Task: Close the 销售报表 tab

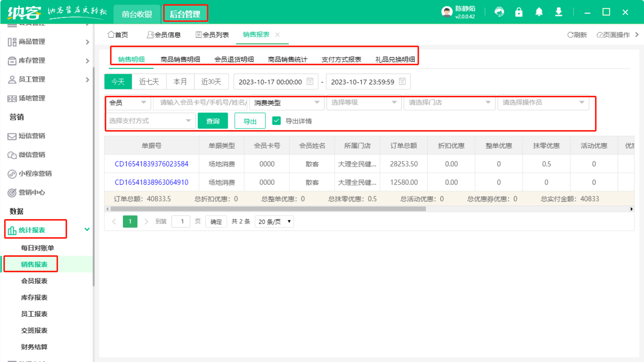Action: tap(277, 35)
